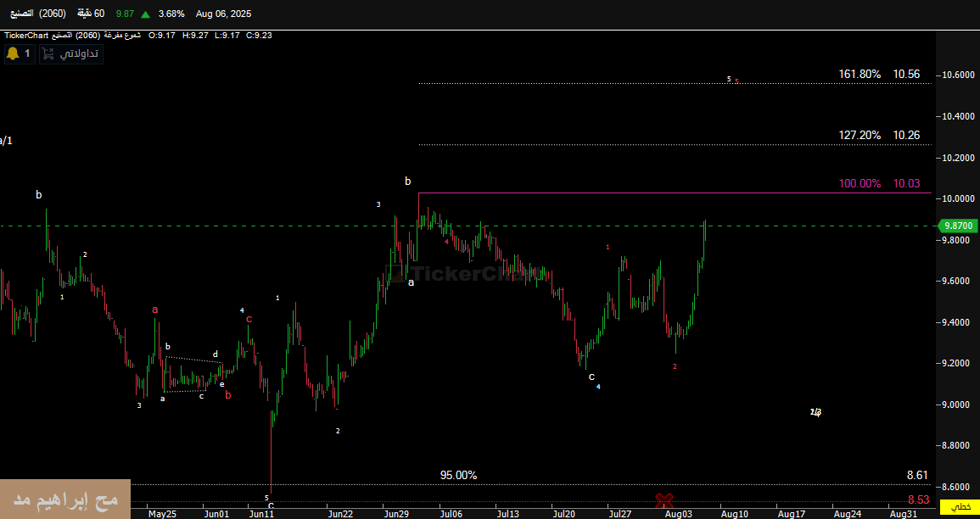Screen dimensions: 980x519
Task: Click Aug17 on the date axis
Action: (791, 514)
